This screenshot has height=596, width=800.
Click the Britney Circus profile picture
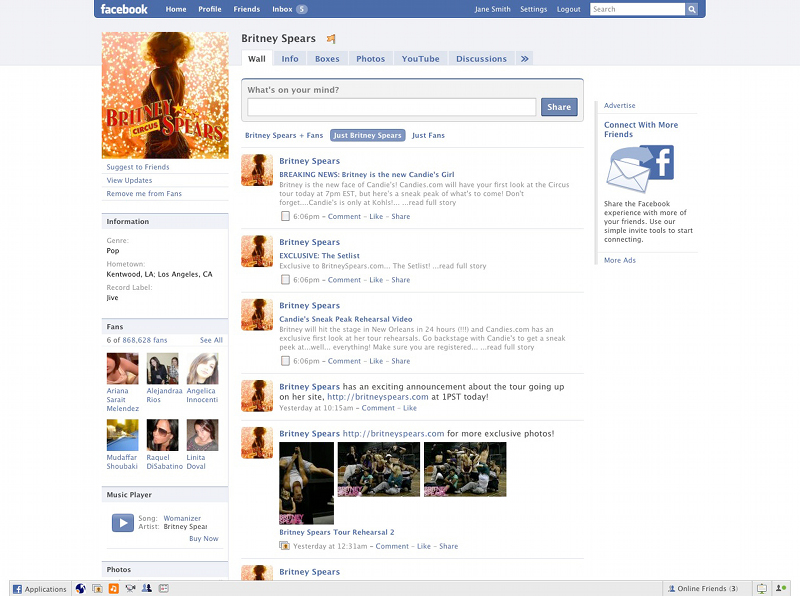[165, 95]
